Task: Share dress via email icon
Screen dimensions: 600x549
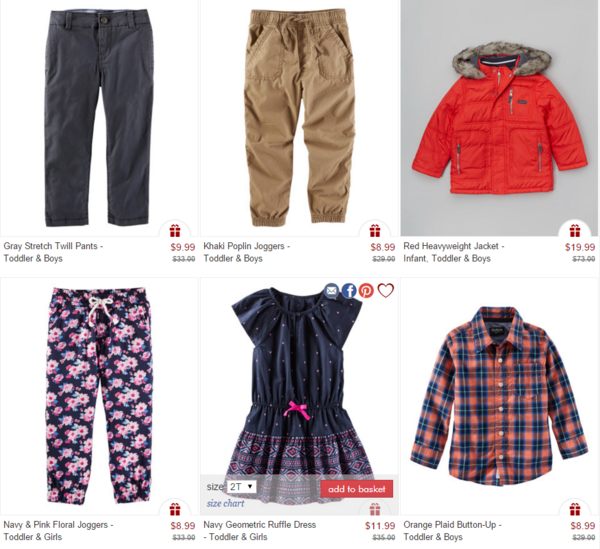Action: [x=332, y=291]
